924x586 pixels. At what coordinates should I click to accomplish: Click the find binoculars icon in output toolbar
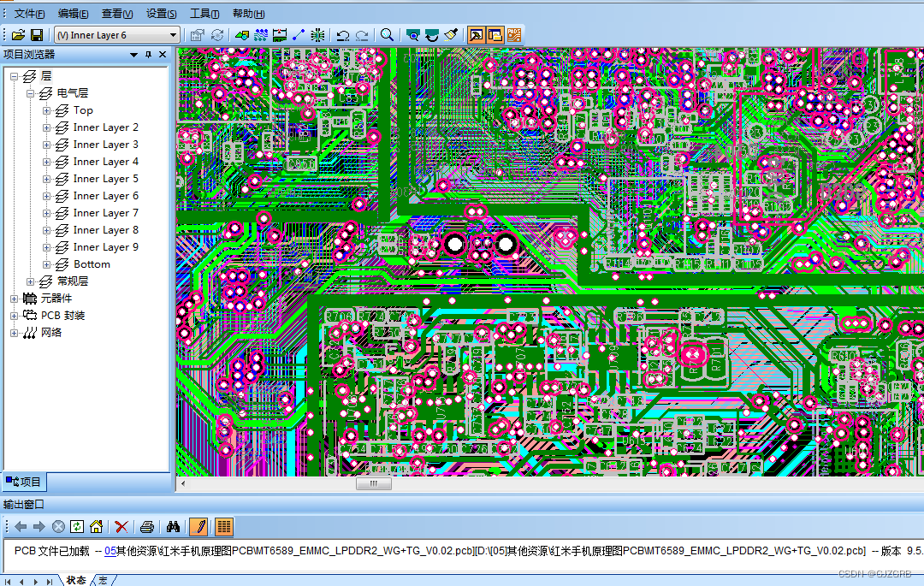coord(174,526)
